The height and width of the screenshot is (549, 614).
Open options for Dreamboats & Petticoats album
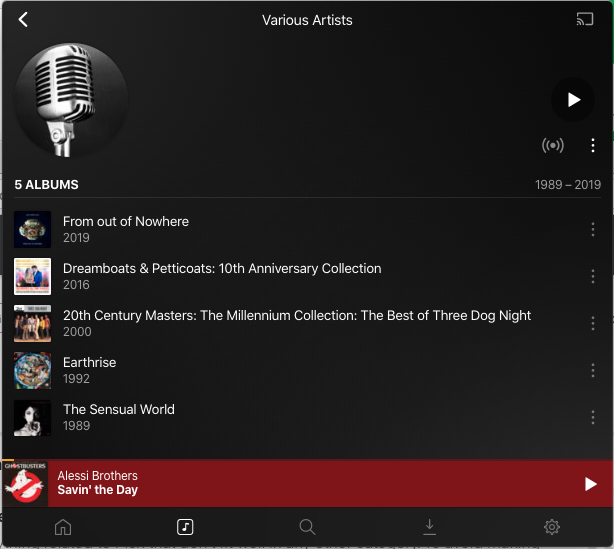point(593,276)
